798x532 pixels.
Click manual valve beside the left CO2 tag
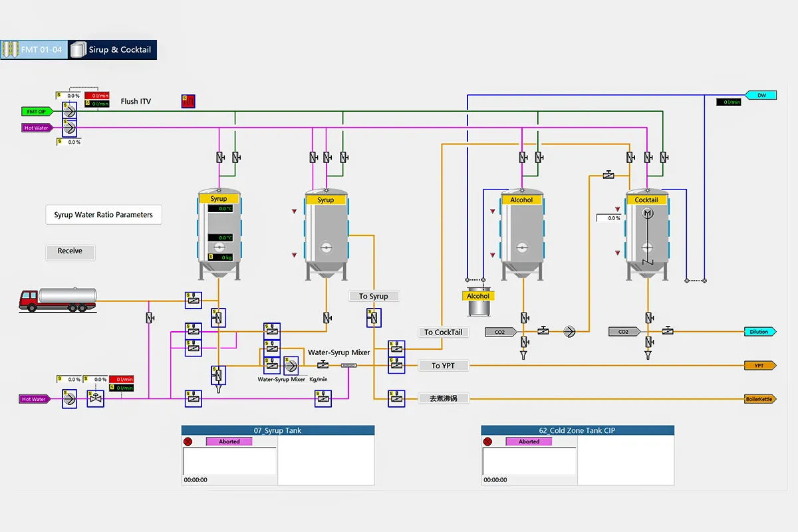pyautogui.click(x=543, y=330)
